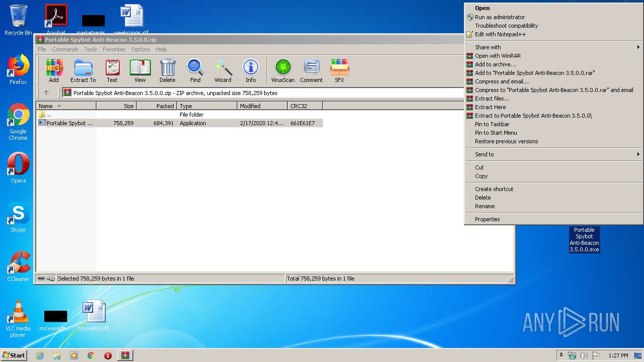Select the Acrobat desktop shortcut
644x362 pixels.
pos(56,19)
